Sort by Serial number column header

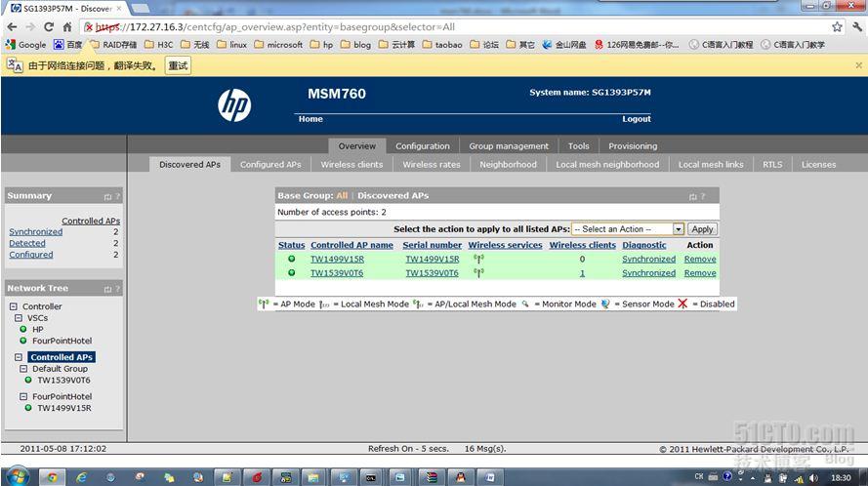coord(432,245)
